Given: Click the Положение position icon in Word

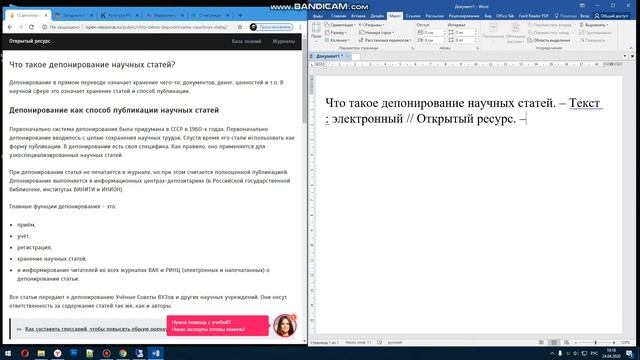Looking at the screenshot, I should point(493,32).
